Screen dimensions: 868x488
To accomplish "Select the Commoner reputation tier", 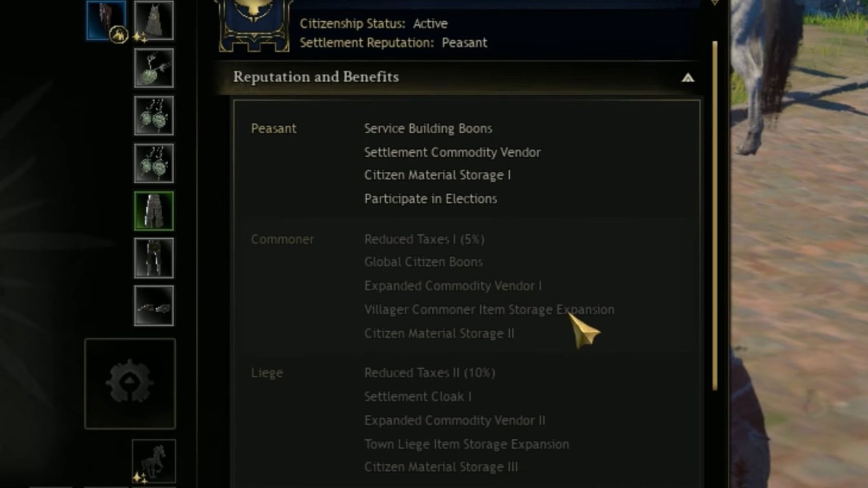I will 283,239.
